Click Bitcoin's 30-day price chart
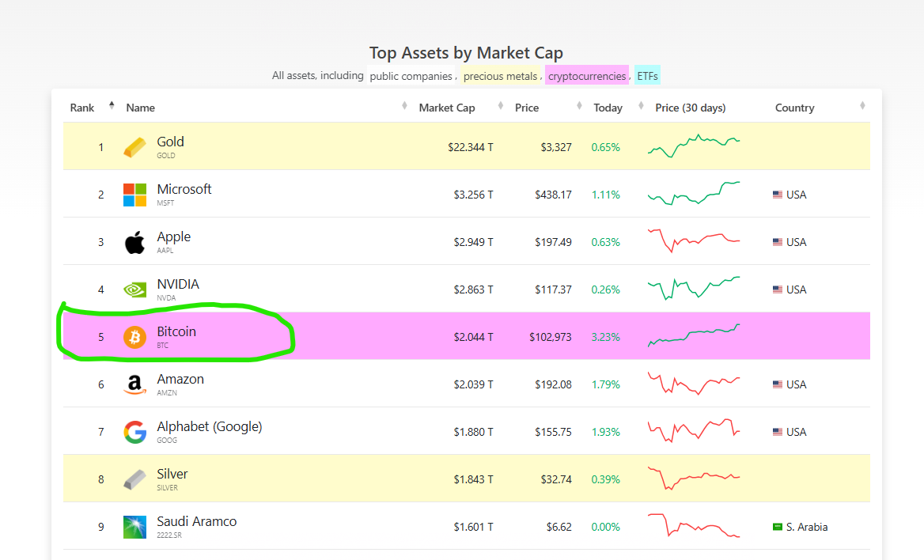Viewport: 924px width, 560px height. coord(694,335)
